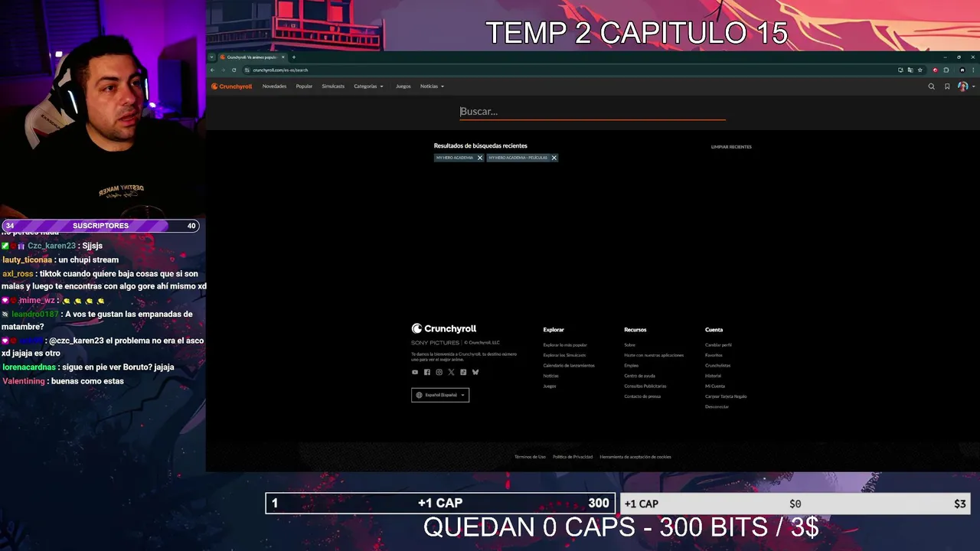Bookmark page with the star icon
This screenshot has height=551, width=980.
(x=920, y=70)
